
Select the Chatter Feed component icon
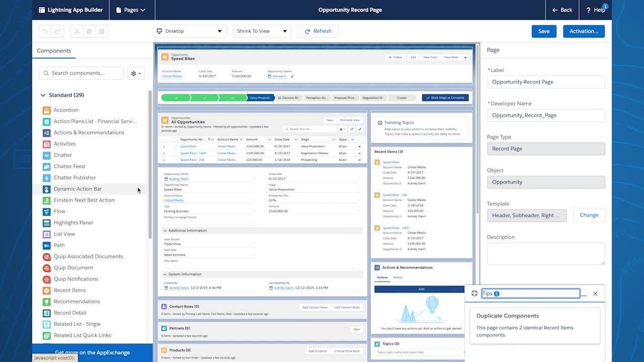point(46,166)
